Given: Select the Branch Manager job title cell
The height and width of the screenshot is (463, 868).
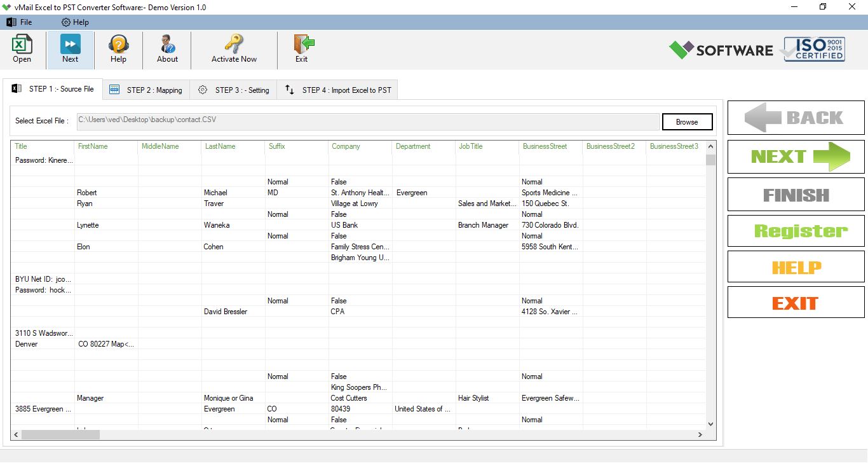Looking at the screenshot, I should pyautogui.click(x=487, y=225).
